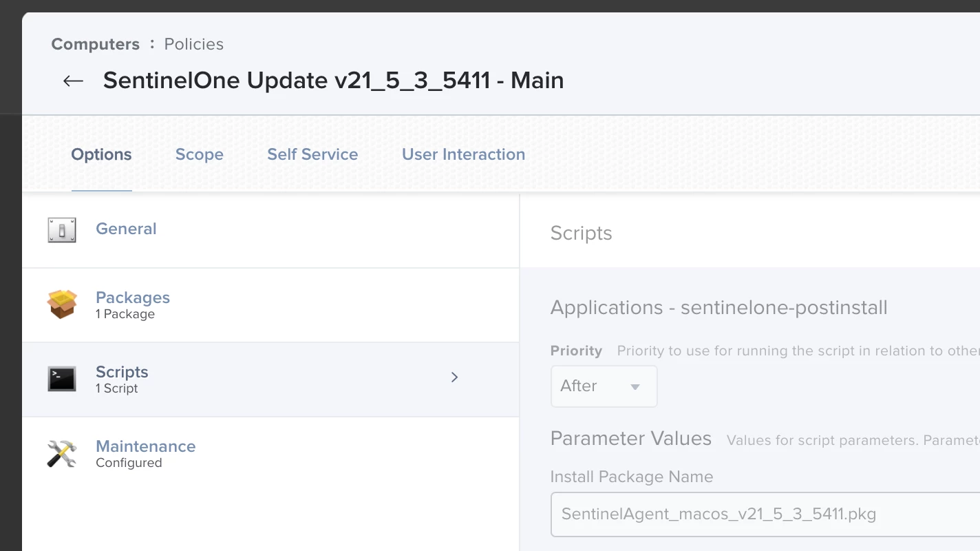This screenshot has width=980, height=551.
Task: Click the Packages cardboard box icon
Action: coord(62,304)
